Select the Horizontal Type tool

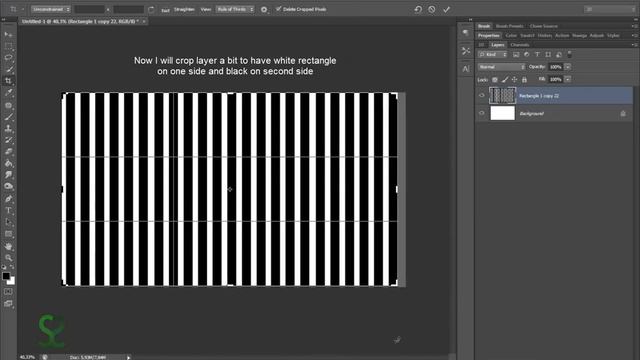(8, 211)
